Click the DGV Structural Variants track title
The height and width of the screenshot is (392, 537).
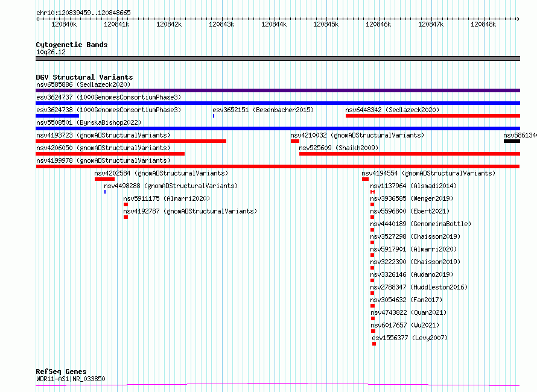point(84,77)
